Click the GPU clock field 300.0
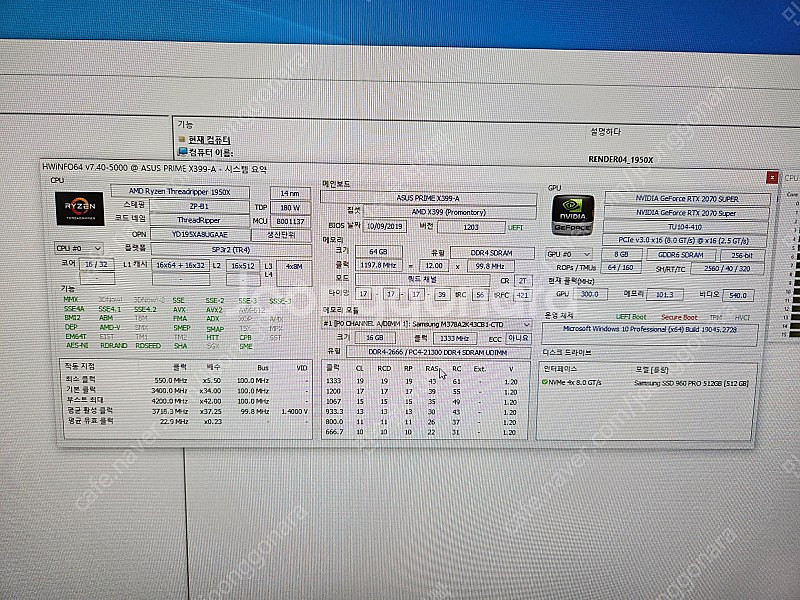Screen dimensions: 800x600 pos(590,294)
